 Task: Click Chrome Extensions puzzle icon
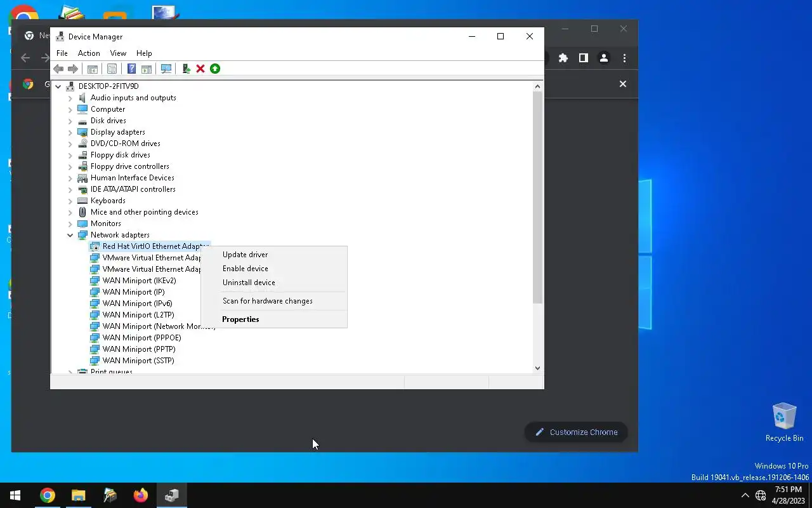click(x=563, y=58)
